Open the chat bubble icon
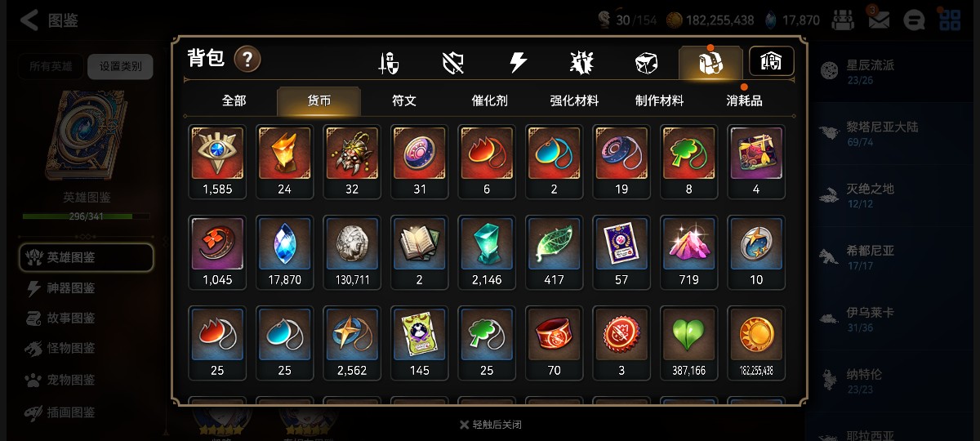Image resolution: width=980 pixels, height=441 pixels. (915, 20)
